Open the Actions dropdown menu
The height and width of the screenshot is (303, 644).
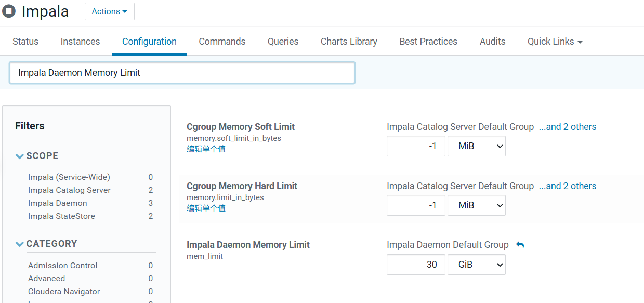pos(109,11)
